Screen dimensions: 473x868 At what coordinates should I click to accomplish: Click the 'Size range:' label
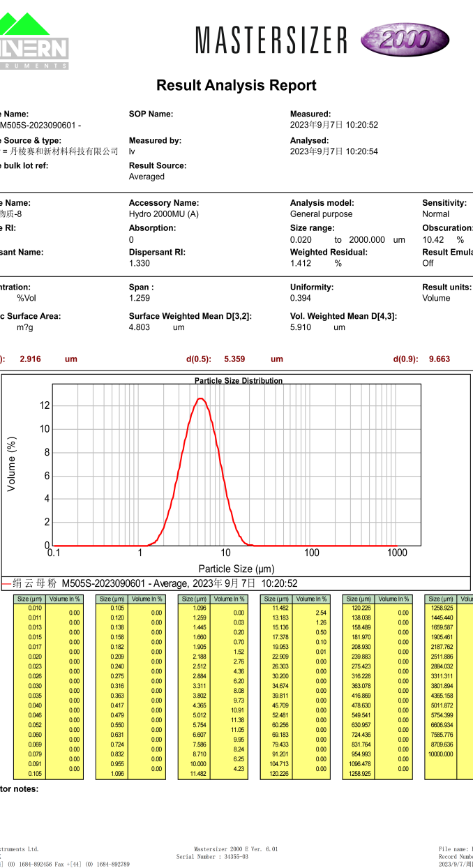click(x=313, y=228)
